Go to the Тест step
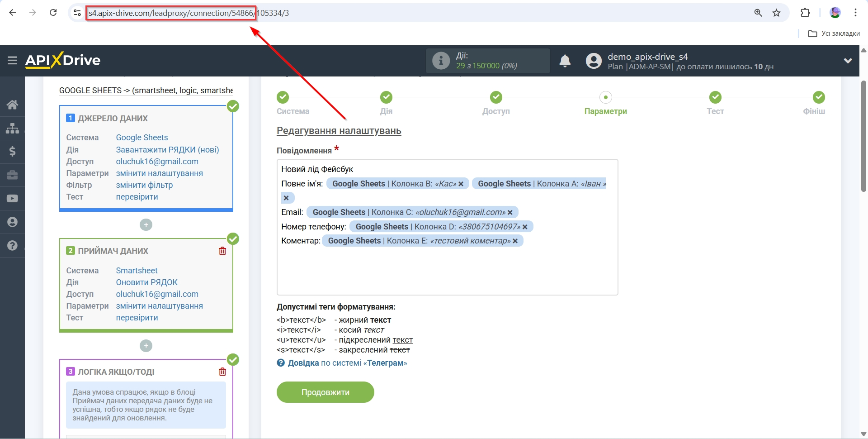Viewport: 868px width, 439px height. (x=715, y=97)
